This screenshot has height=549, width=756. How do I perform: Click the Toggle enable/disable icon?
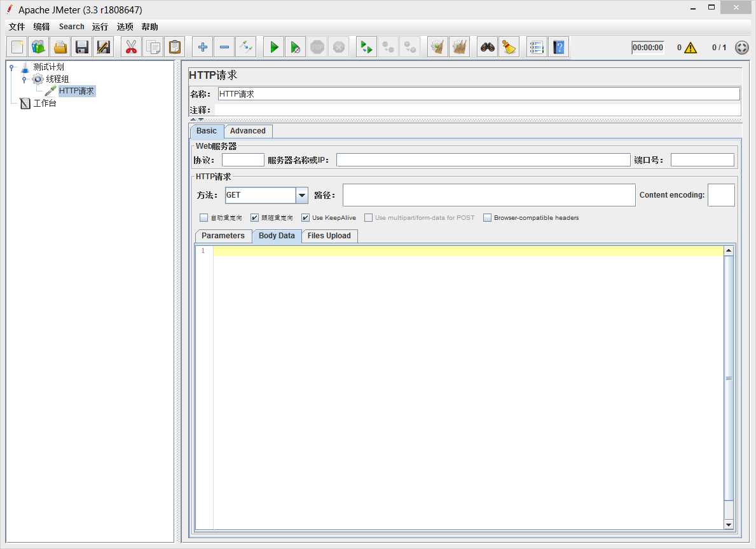[x=246, y=47]
